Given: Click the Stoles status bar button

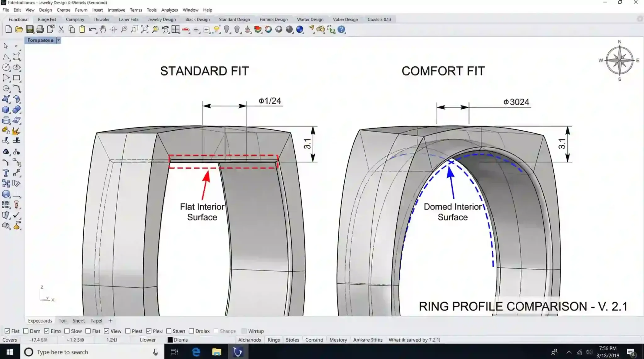Looking at the screenshot, I should (292, 340).
